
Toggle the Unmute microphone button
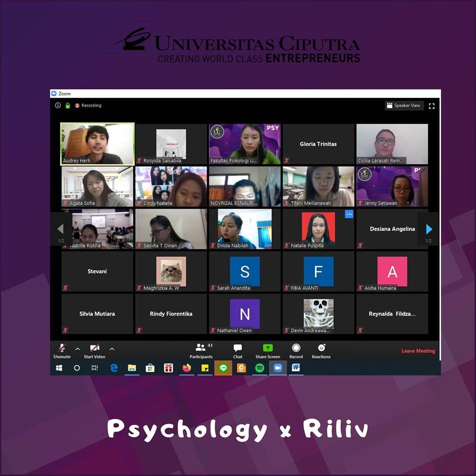pyautogui.click(x=62, y=351)
